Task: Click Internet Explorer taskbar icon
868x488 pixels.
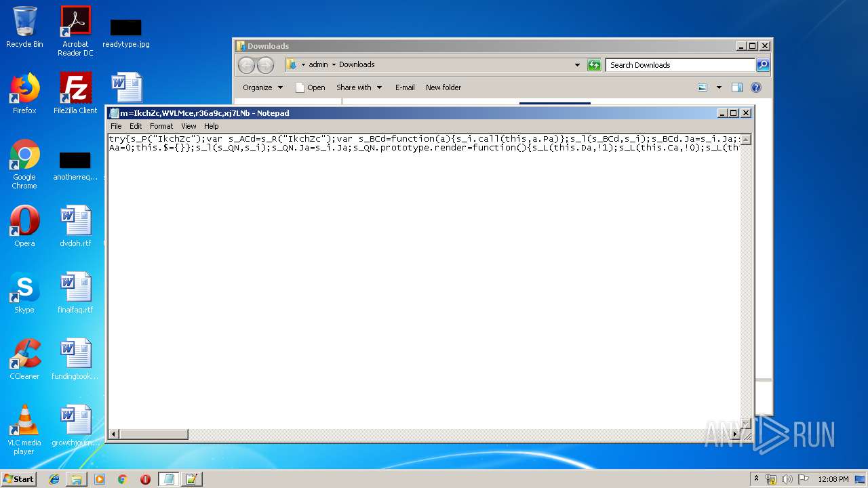Action: (x=54, y=479)
